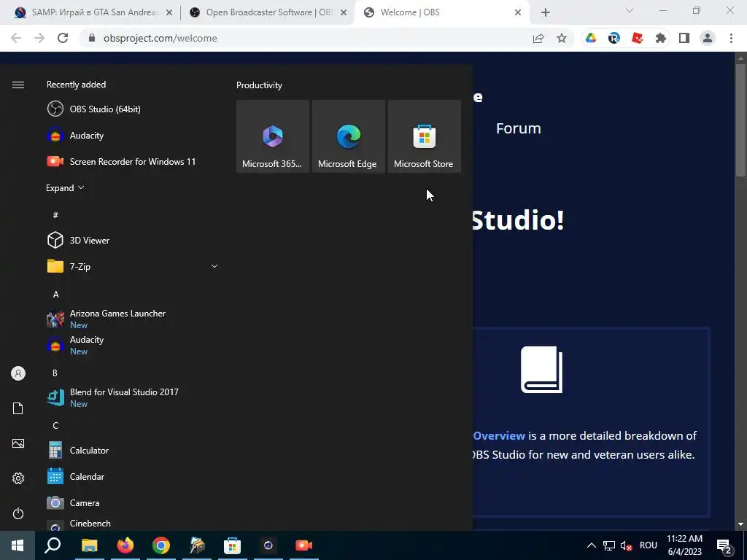Viewport: 747px width, 560px height.
Task: Open Calculator app
Action: [133, 450]
